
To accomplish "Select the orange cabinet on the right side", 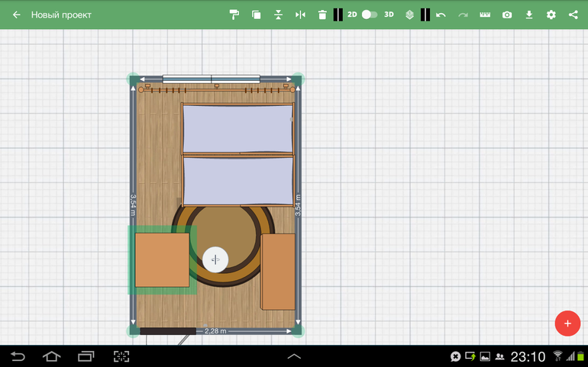I will pos(278,271).
